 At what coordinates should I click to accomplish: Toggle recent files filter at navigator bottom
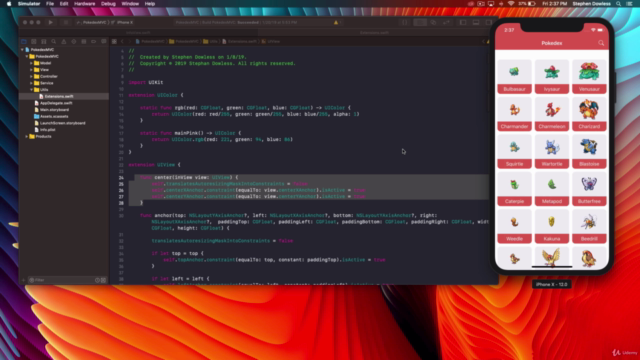point(97,280)
